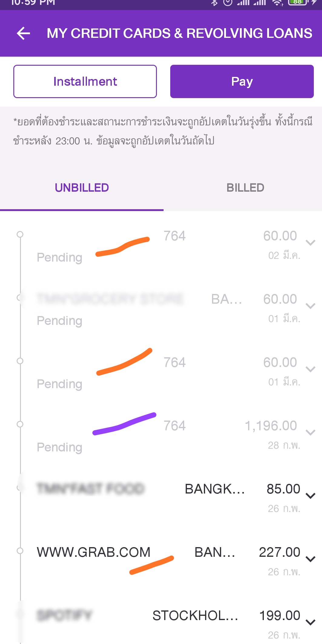The height and width of the screenshot is (644, 322).
Task: Expand the 60.00 BA... pending transaction chevron
Action: click(310, 306)
